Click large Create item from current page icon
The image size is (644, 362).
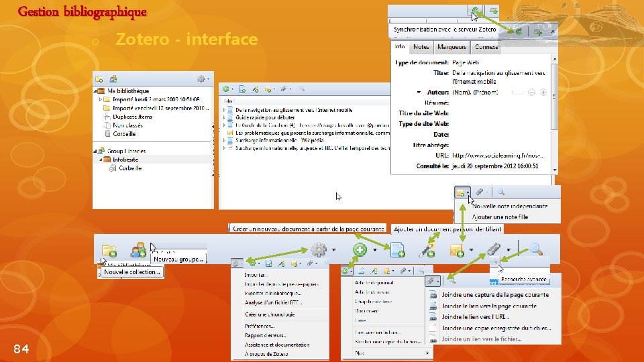click(398, 249)
